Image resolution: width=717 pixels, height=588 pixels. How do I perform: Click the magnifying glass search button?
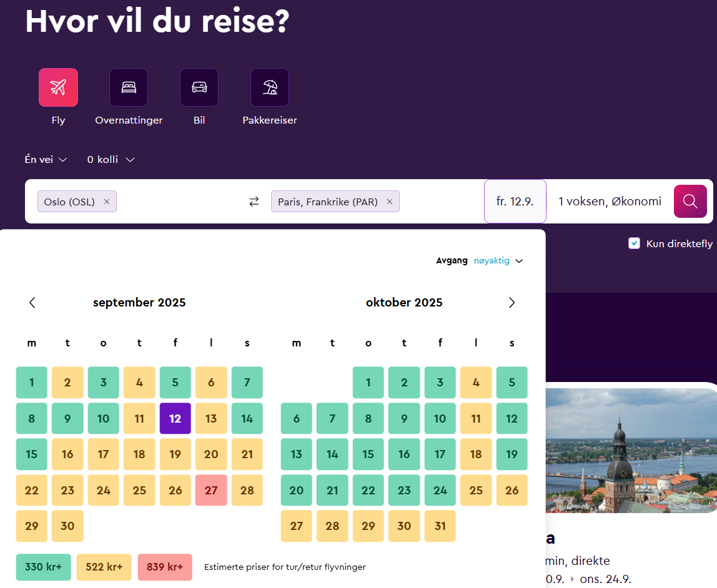(x=690, y=201)
